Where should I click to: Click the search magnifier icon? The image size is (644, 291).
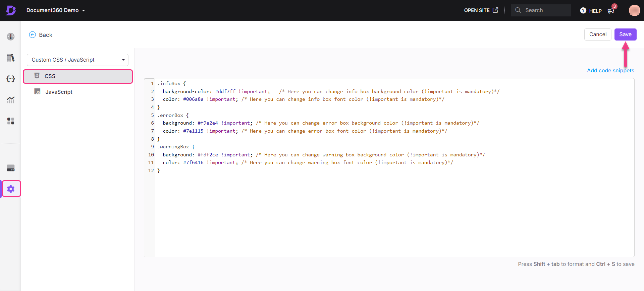point(518,10)
